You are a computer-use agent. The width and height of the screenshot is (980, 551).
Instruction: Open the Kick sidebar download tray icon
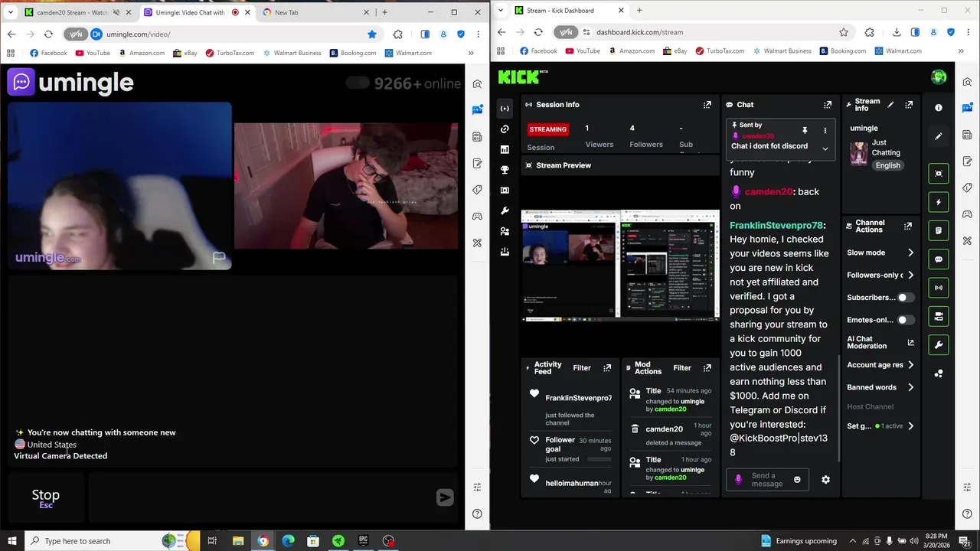click(505, 251)
